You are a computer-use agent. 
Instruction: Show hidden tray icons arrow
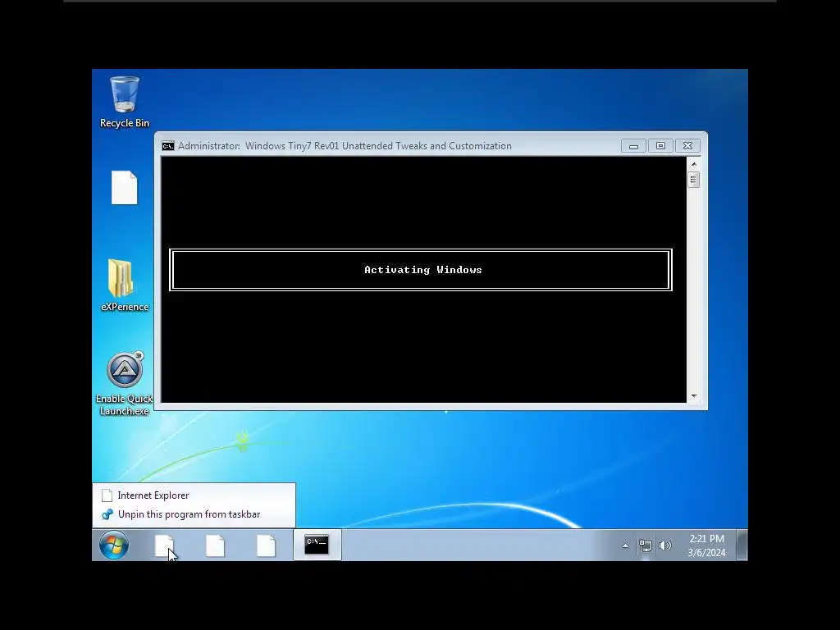[x=625, y=546]
